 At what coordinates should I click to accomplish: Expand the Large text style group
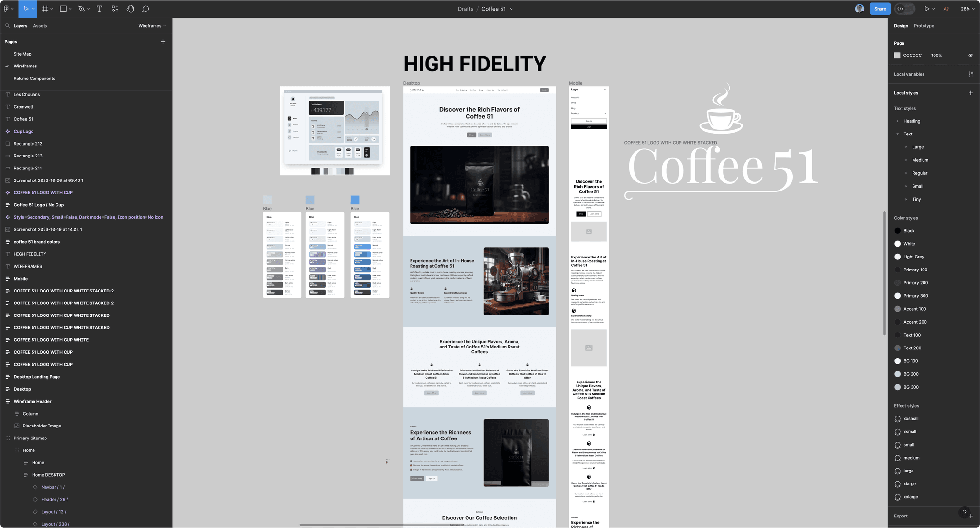[906, 147]
